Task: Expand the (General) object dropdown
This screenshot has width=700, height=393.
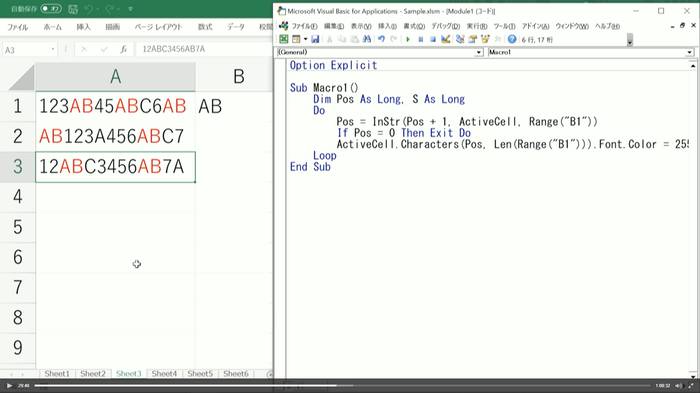Action: (x=479, y=52)
